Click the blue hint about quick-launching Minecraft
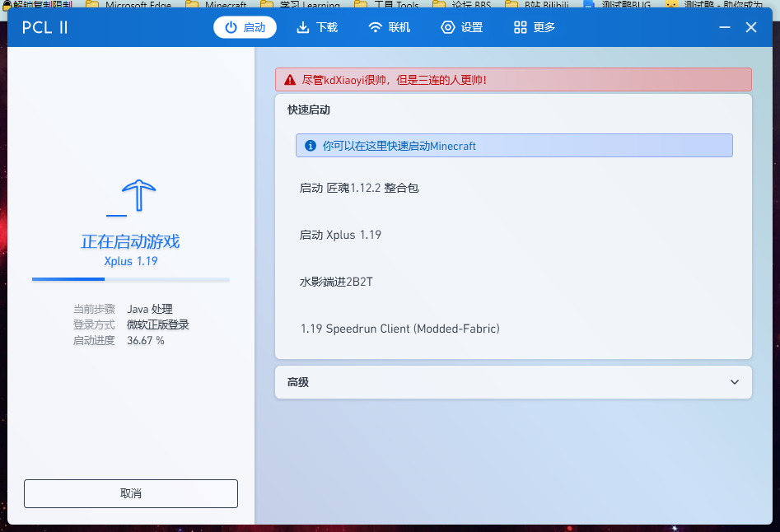The width and height of the screenshot is (780, 532). point(514,145)
